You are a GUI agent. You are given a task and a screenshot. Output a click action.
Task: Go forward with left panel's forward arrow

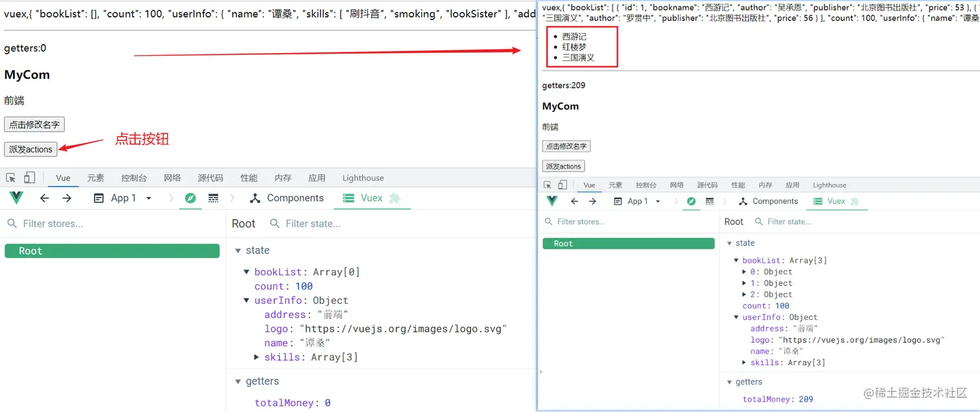pos(67,198)
